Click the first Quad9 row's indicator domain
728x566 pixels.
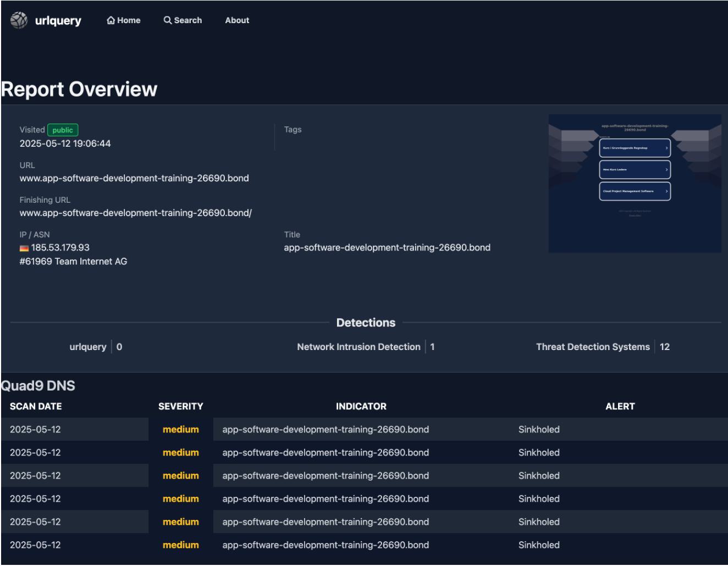tap(326, 430)
